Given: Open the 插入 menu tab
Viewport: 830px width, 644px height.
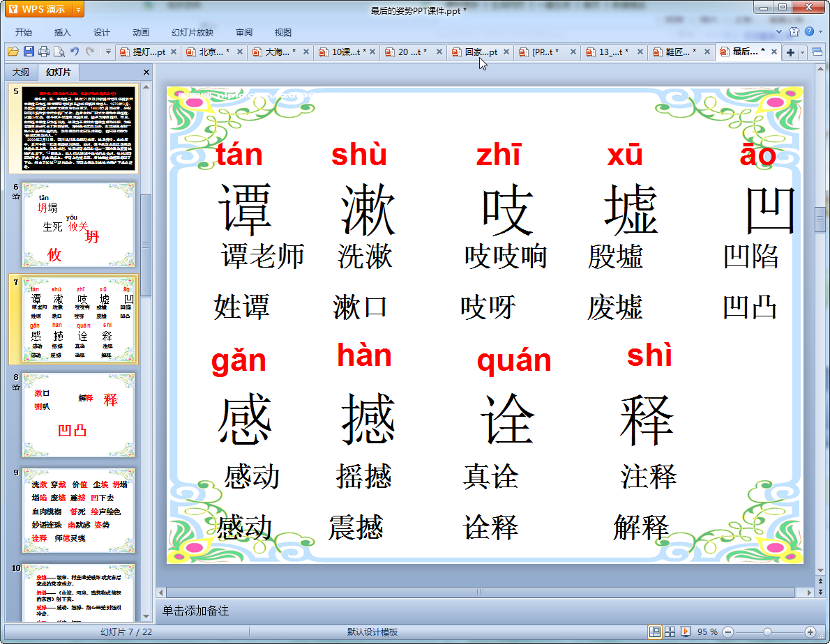Looking at the screenshot, I should coord(63,32).
